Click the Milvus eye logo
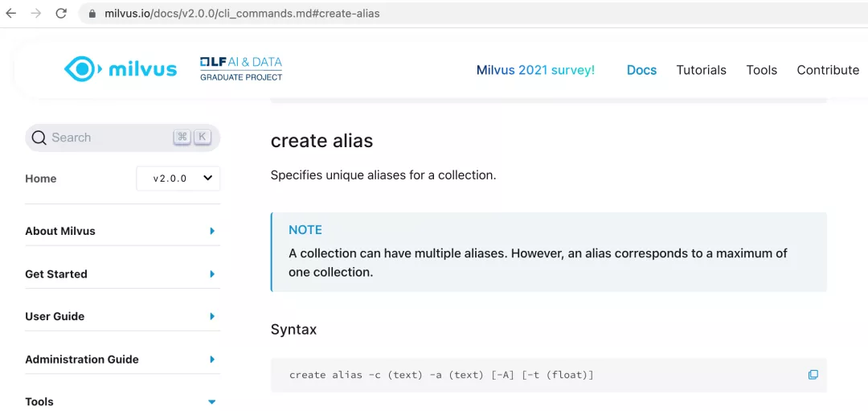The height and width of the screenshot is (411, 868). tap(121, 69)
